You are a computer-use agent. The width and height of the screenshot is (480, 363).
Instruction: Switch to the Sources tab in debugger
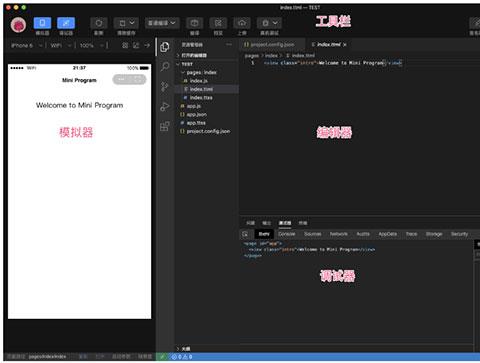pyautogui.click(x=313, y=234)
